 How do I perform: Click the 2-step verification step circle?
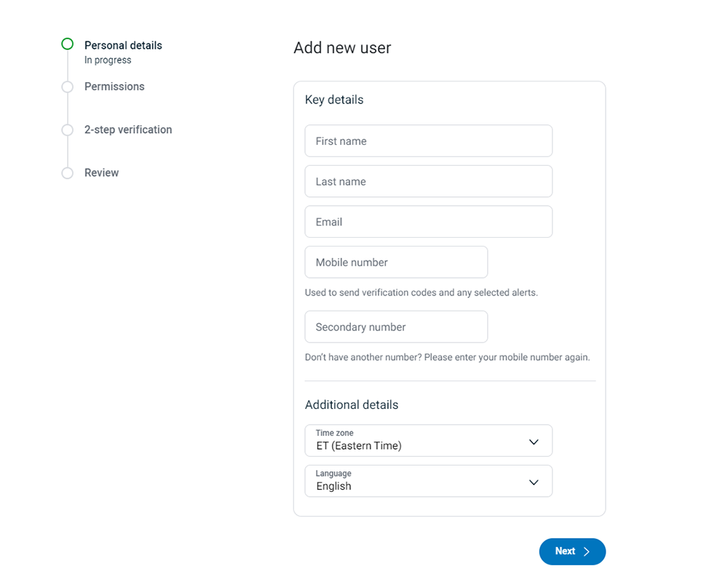click(x=67, y=129)
